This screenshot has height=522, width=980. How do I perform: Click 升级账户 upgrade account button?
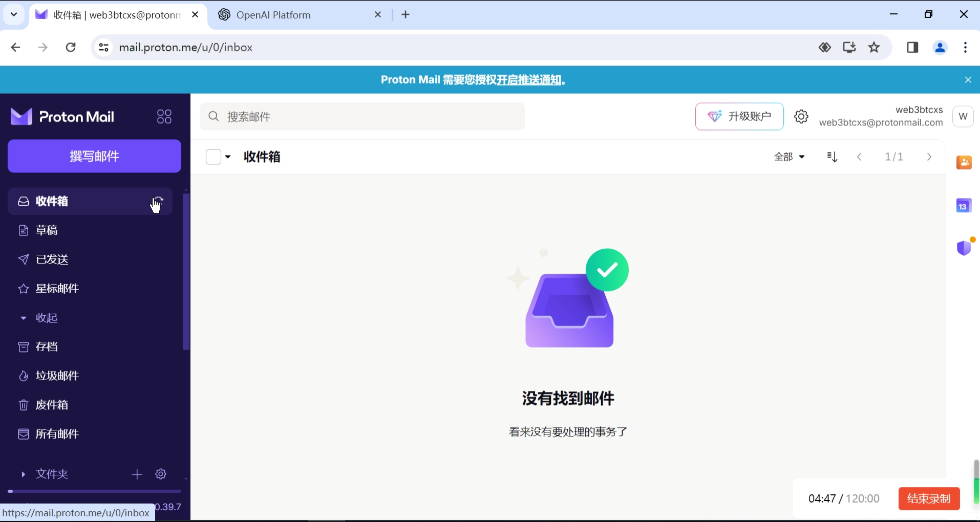[x=738, y=116]
